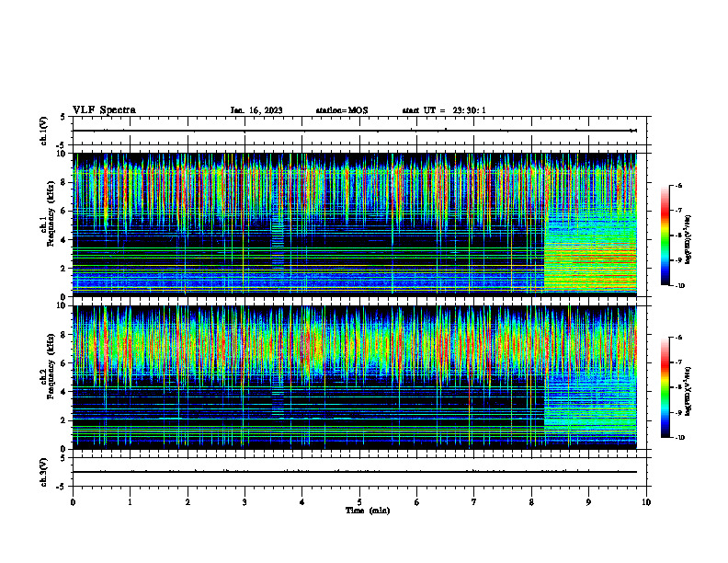Click time axis tick label '3' at the bottom

click(245, 502)
